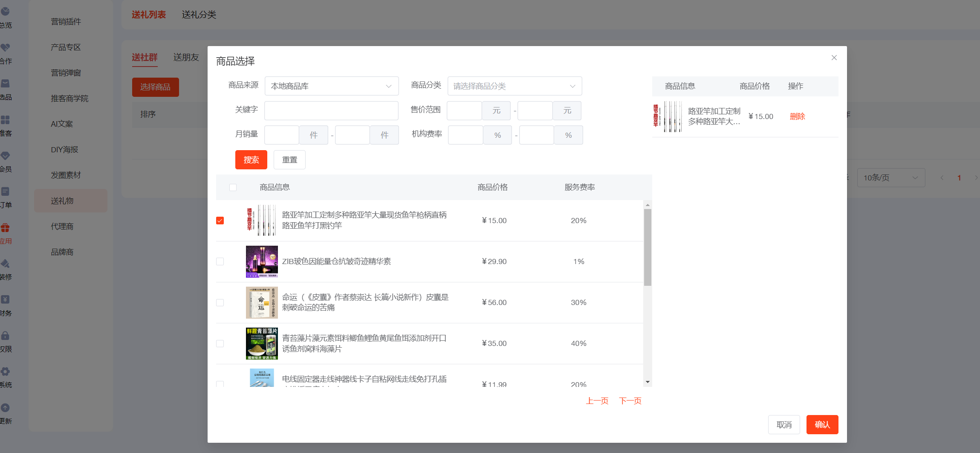Open the 10条/页 page size dropdown

(890, 178)
